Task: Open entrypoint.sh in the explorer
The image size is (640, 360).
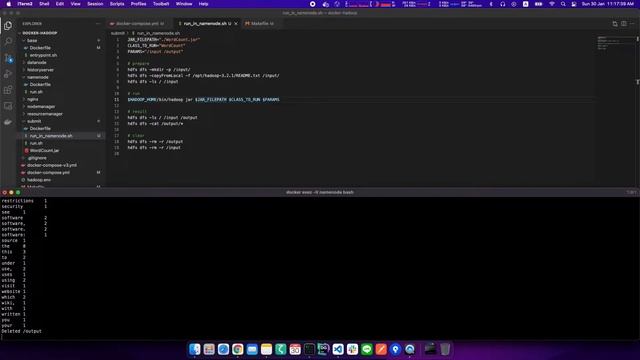Action: [x=43, y=55]
